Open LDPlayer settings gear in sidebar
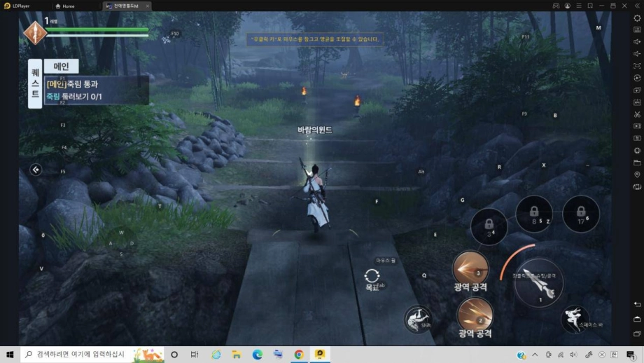 point(636,18)
